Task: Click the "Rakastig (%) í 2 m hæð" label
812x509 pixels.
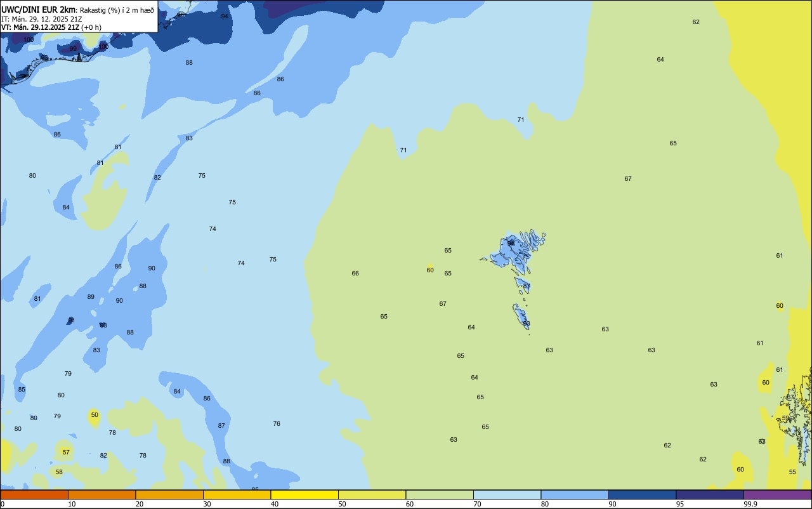Action: 117,10
